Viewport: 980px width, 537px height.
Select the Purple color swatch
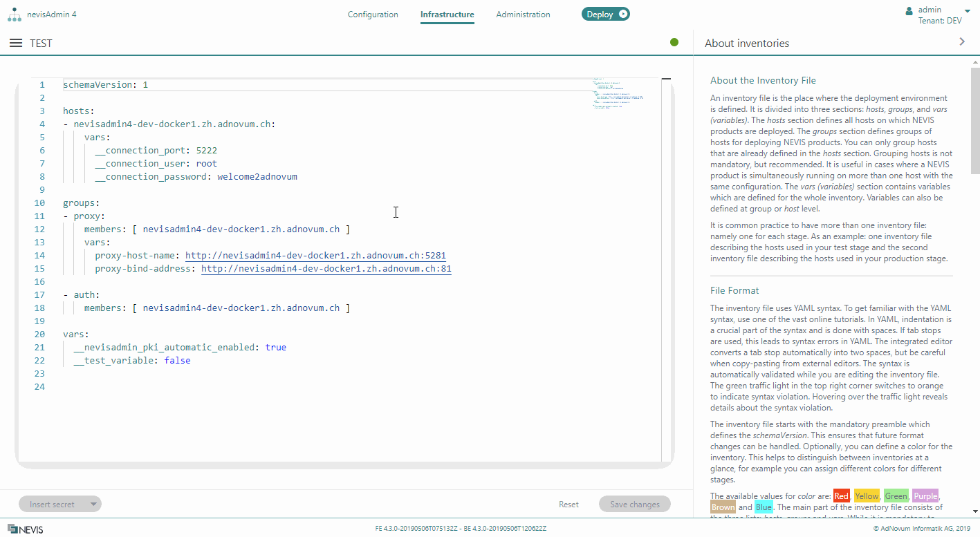click(925, 496)
